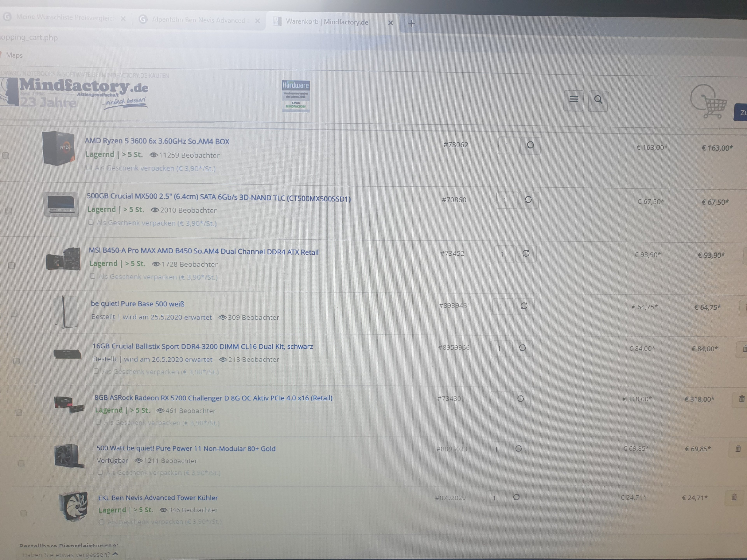Screen dimensions: 747x560
Task: Refresh quantity for Crucial Ballistix Sport RAM
Action: (523, 348)
